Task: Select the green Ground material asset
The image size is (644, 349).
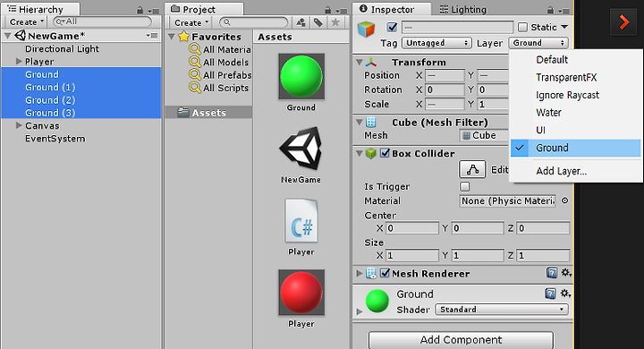Action: coord(301,76)
